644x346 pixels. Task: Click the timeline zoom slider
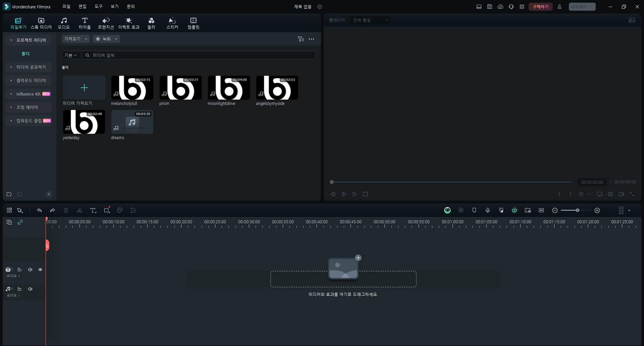[x=576, y=210]
